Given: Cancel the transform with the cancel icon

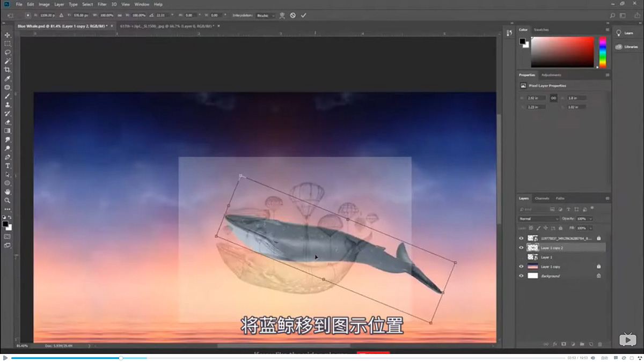Looking at the screenshot, I should tap(293, 15).
